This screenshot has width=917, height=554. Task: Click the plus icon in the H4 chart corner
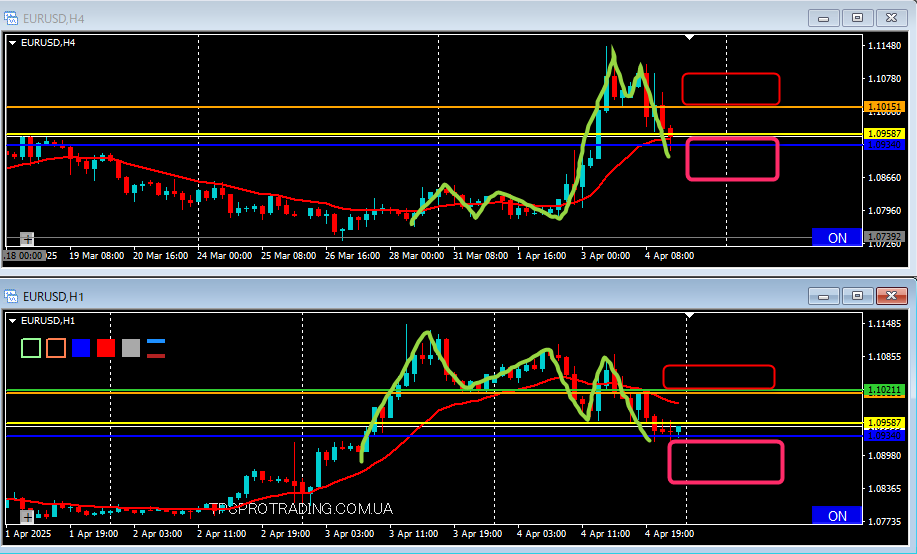(27, 239)
